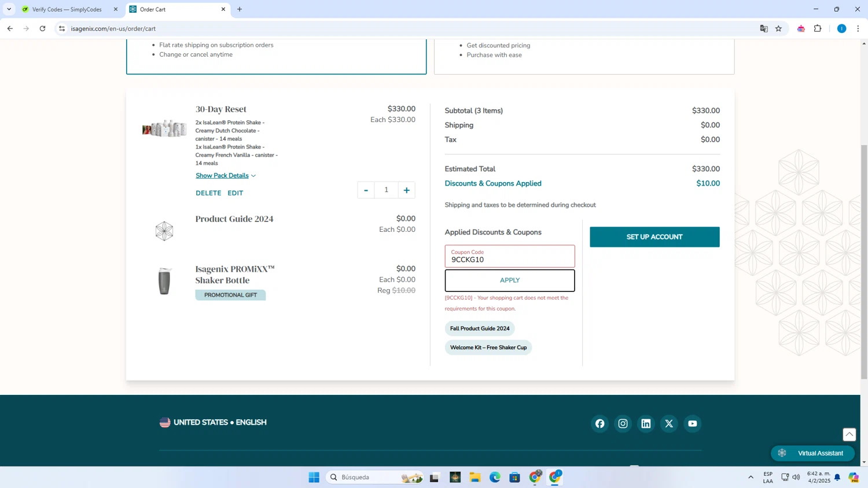This screenshot has height=488, width=868.
Task: View site information icon
Action: click(62, 28)
